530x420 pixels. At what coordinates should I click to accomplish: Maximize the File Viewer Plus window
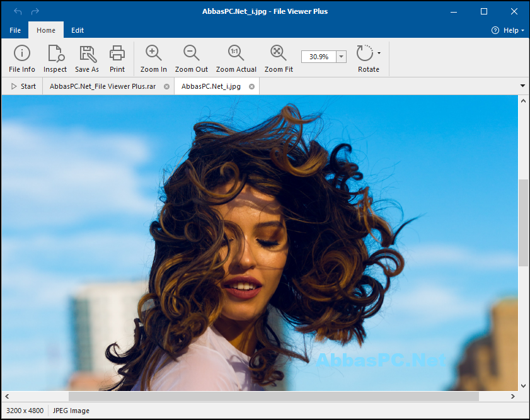click(484, 11)
